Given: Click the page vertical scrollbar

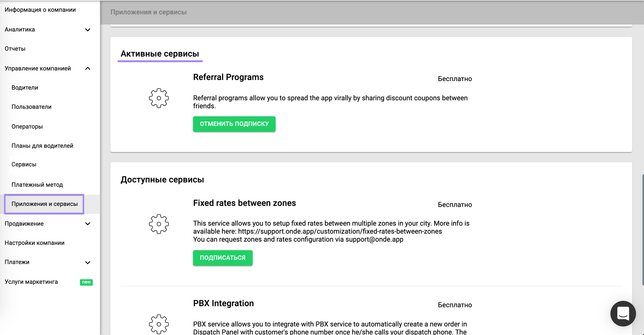Looking at the screenshot, I should (x=643, y=229).
